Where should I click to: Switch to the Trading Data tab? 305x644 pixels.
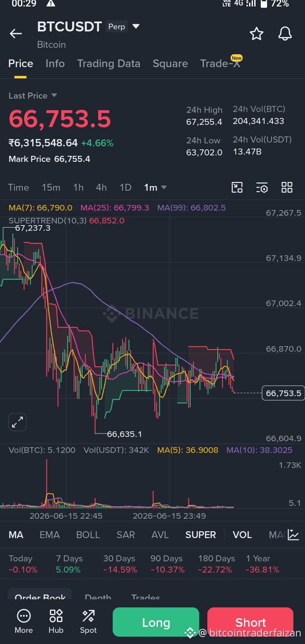tap(109, 64)
